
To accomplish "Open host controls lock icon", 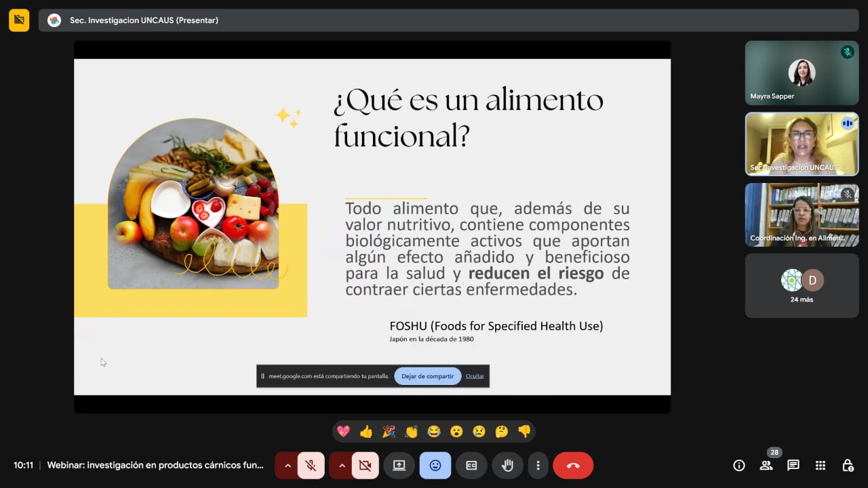I will (848, 466).
